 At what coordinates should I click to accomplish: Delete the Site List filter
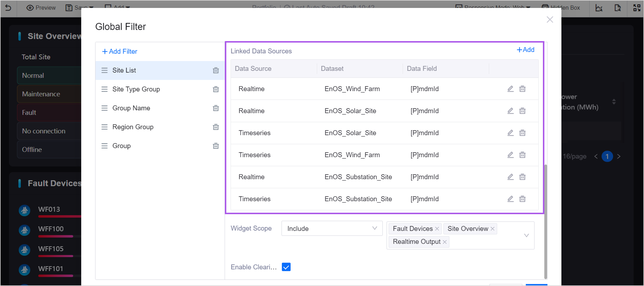(215, 70)
